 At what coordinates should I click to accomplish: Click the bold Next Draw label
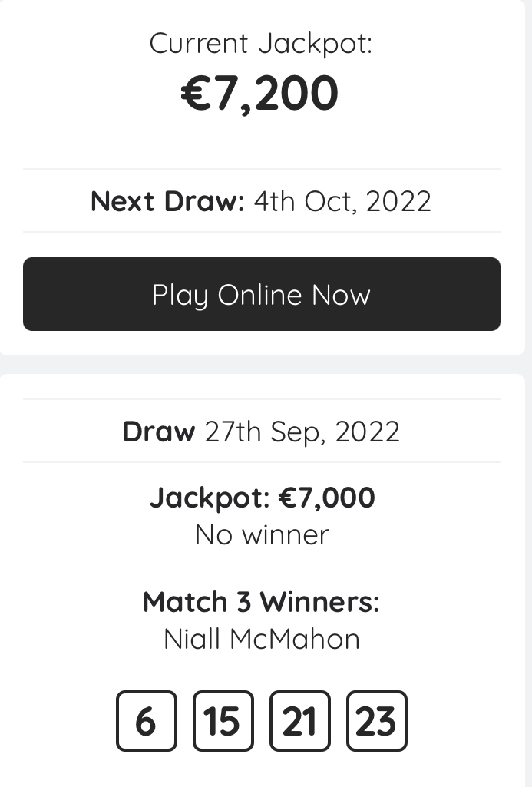click(x=167, y=201)
